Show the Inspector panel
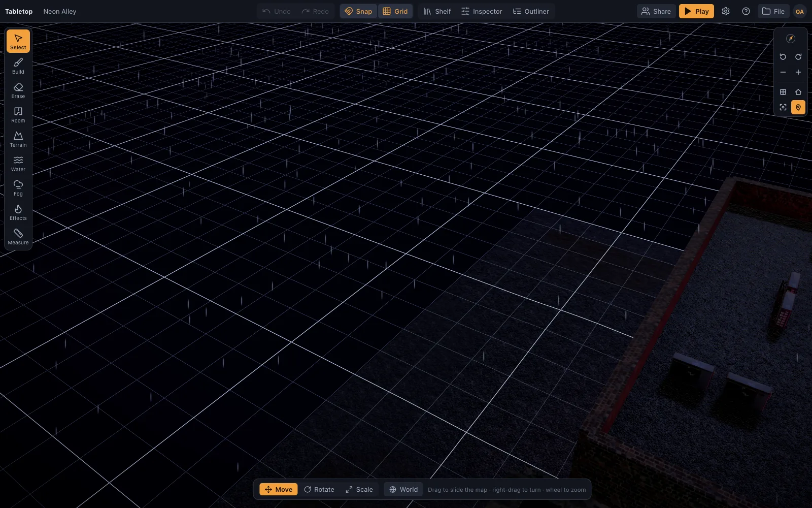Image resolution: width=812 pixels, height=508 pixels. (x=482, y=11)
